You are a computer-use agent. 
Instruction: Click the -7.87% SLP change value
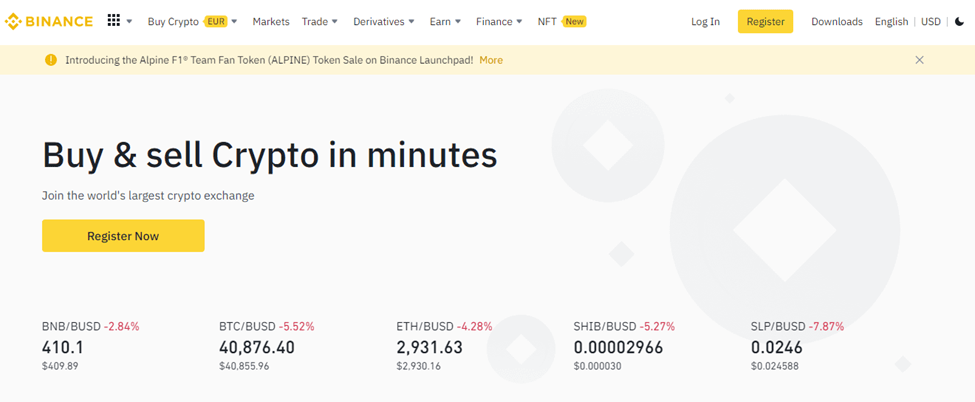[826, 326]
